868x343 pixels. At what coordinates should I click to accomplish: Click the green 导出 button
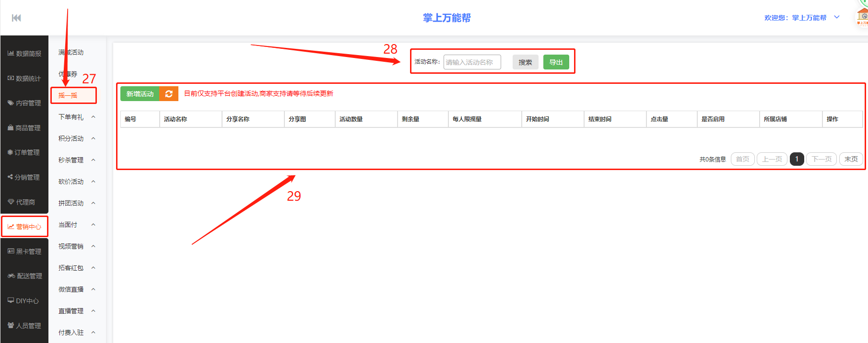[x=556, y=62]
